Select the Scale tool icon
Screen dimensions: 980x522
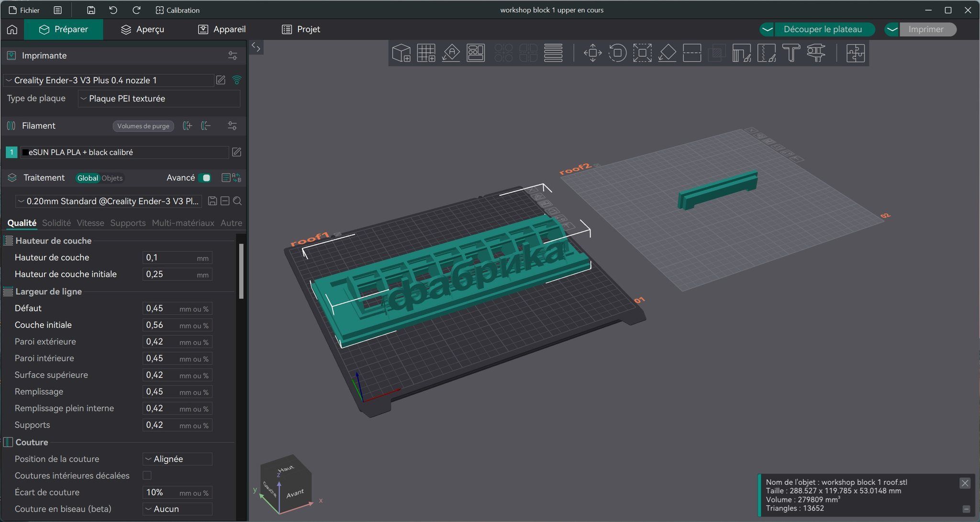tap(642, 53)
